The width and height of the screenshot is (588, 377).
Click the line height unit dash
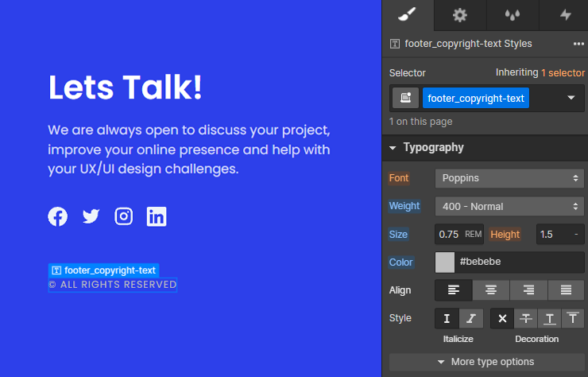576,235
